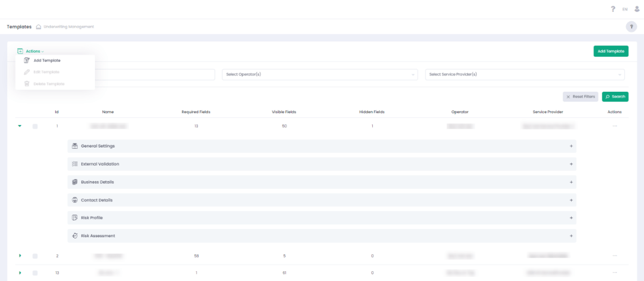Open the user profile icon
Viewport: 644px width, 281px height.
click(x=637, y=9)
